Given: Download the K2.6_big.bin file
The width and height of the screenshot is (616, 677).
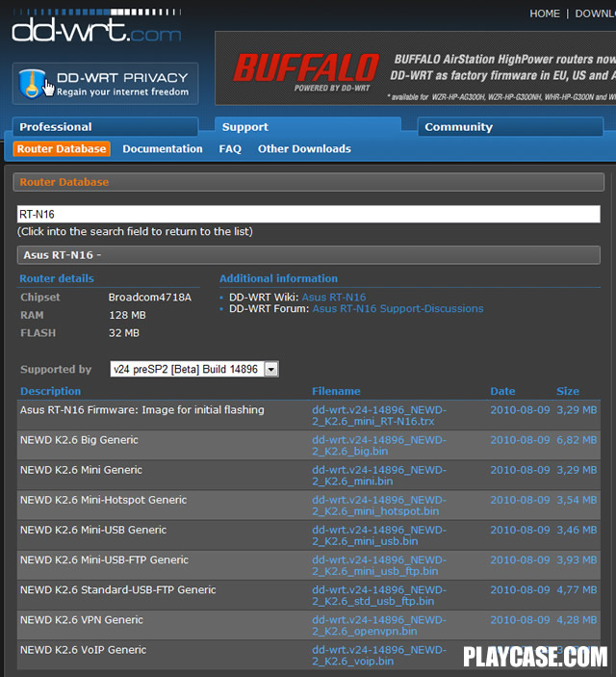Looking at the screenshot, I should (379, 446).
